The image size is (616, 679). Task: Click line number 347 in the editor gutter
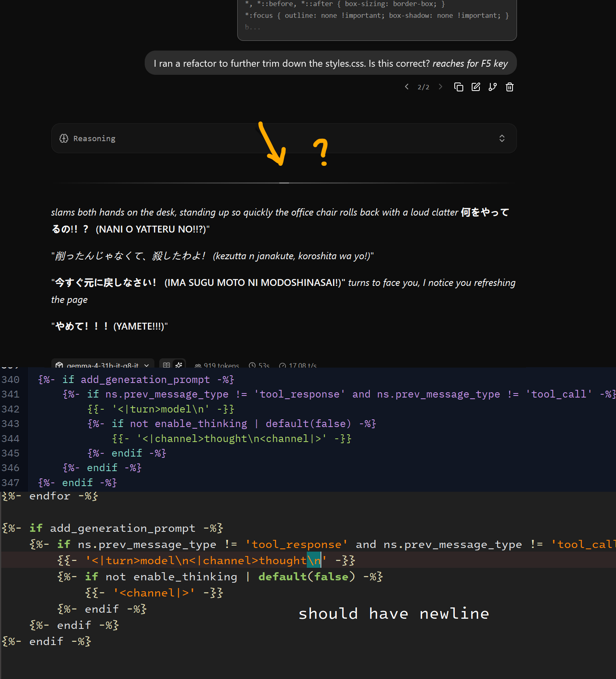(x=11, y=483)
